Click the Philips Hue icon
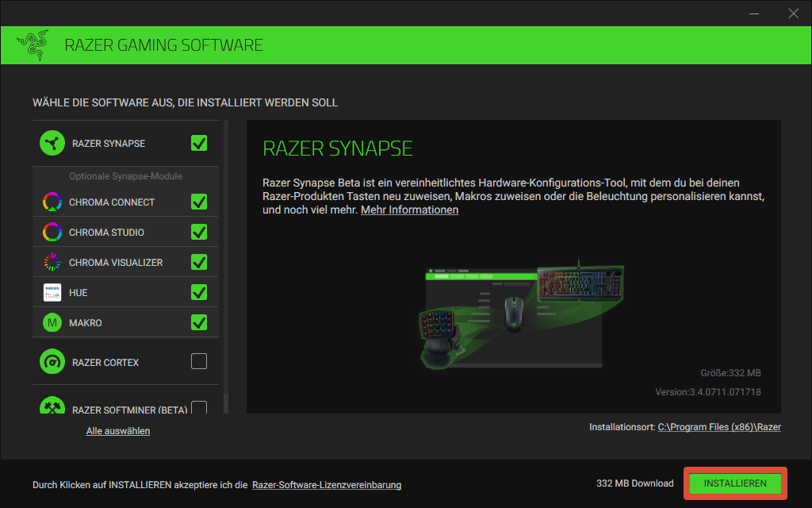The image size is (812, 508). point(52,292)
